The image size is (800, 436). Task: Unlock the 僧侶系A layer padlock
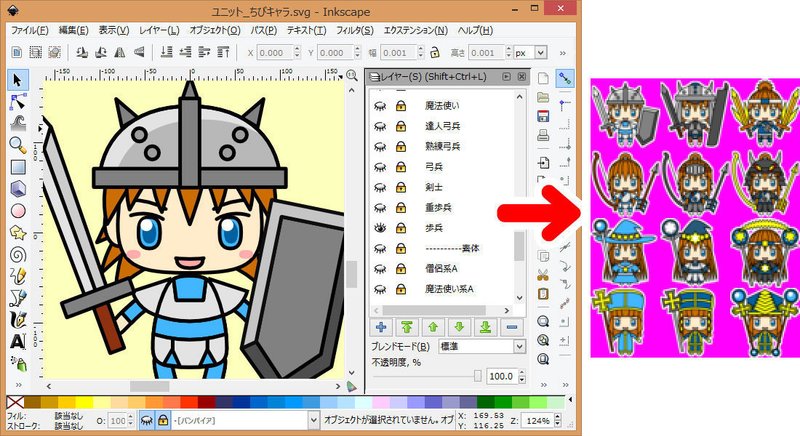click(401, 269)
